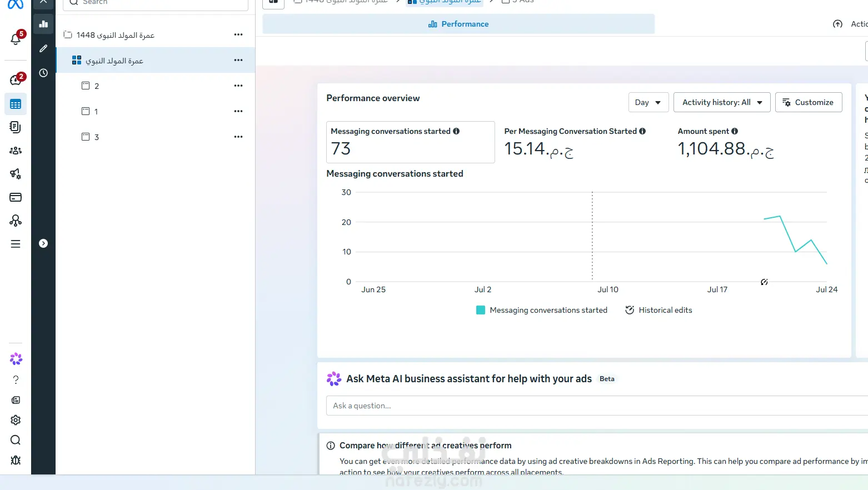Screen dimensions: 868x490
Task: Select the Per Messaging Conversation Started metric card
Action: click(x=584, y=142)
